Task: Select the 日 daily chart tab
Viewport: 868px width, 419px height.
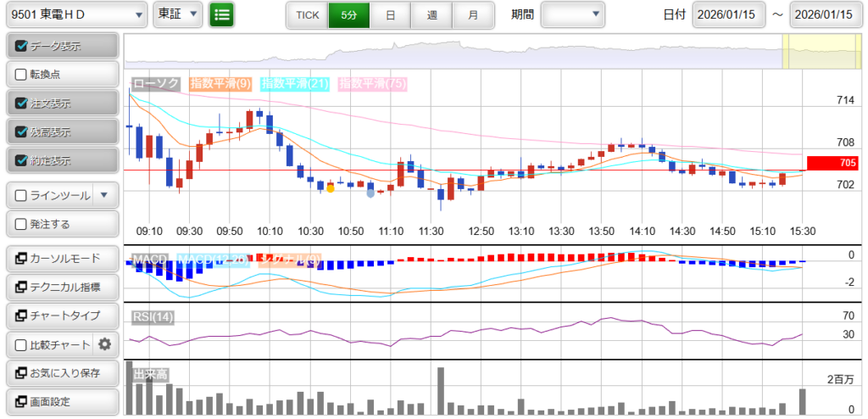Action: point(389,14)
